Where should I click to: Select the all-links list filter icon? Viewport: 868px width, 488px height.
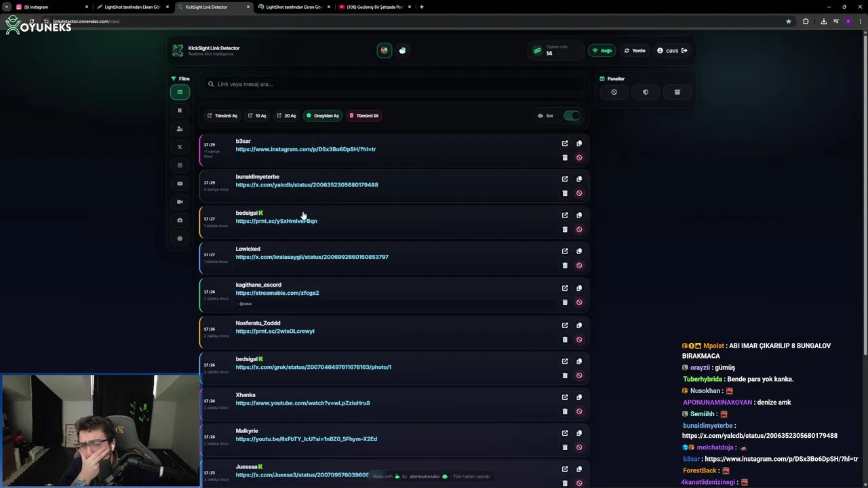(x=180, y=92)
